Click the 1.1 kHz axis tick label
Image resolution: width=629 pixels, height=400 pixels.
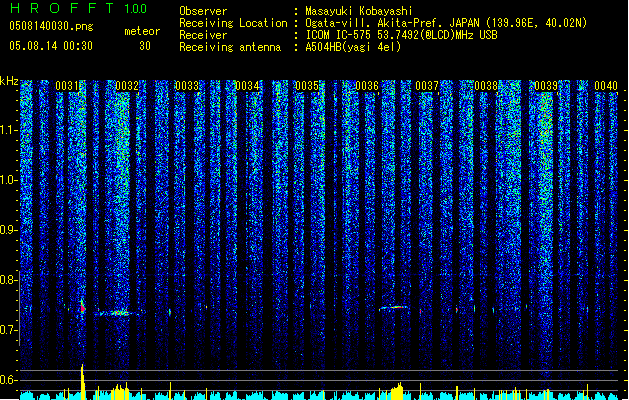pyautogui.click(x=9, y=130)
